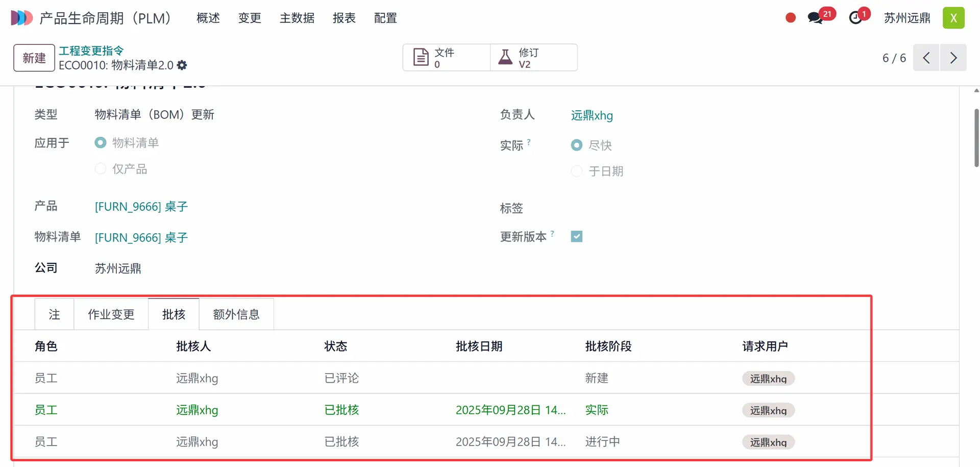This screenshot has height=467, width=980.
Task: Click the PLM app logo icon
Action: point(21,18)
